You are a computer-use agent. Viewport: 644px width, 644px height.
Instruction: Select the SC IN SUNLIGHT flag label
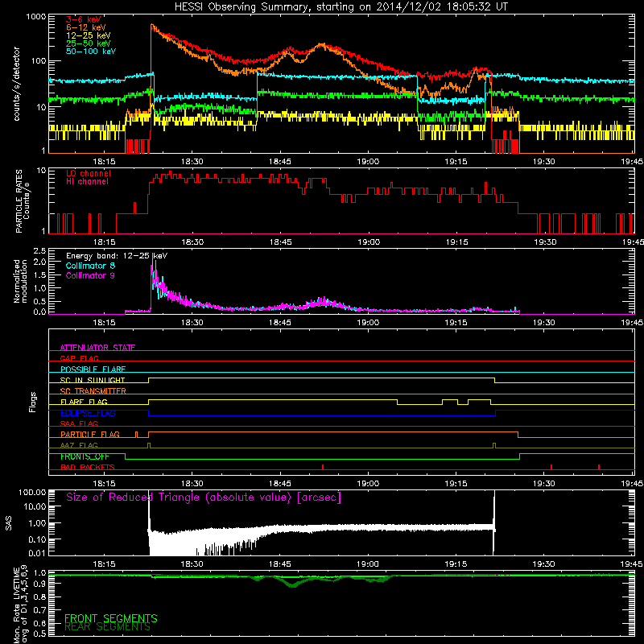pyautogui.click(x=93, y=380)
